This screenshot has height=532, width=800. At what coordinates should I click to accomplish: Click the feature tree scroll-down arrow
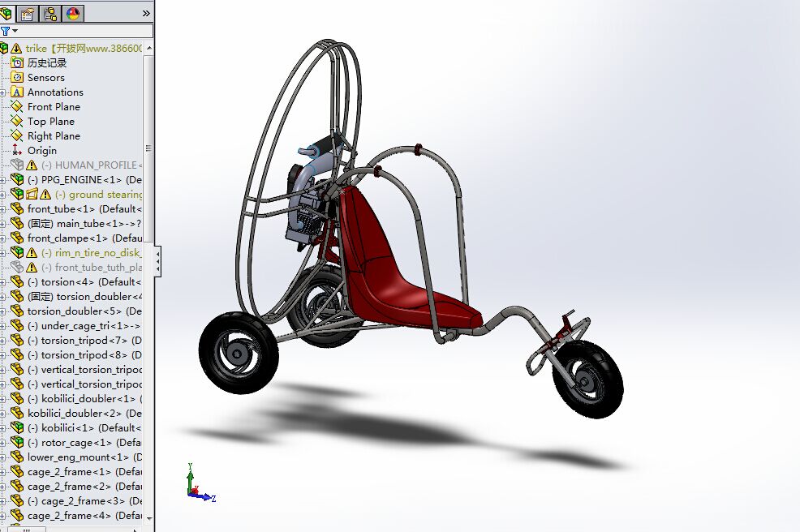tap(149, 518)
